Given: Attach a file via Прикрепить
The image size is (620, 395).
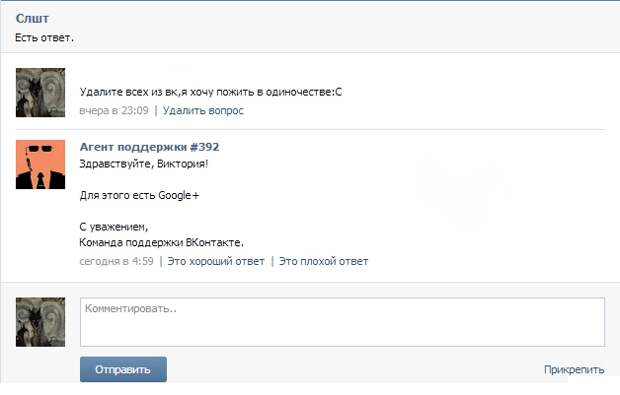Looking at the screenshot, I should coord(574,370).
